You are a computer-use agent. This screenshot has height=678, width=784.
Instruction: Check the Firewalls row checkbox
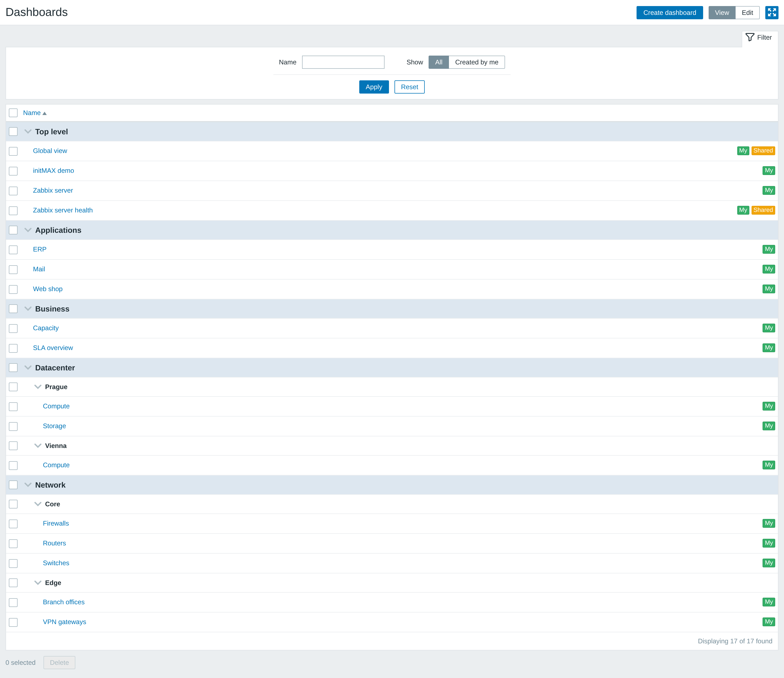click(13, 524)
